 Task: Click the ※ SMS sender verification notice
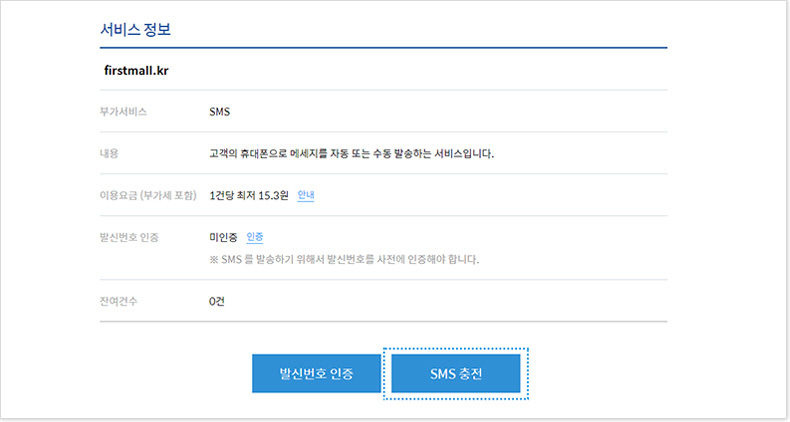tap(344, 259)
